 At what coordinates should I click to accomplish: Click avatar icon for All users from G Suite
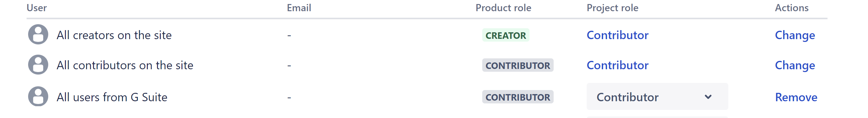click(38, 96)
